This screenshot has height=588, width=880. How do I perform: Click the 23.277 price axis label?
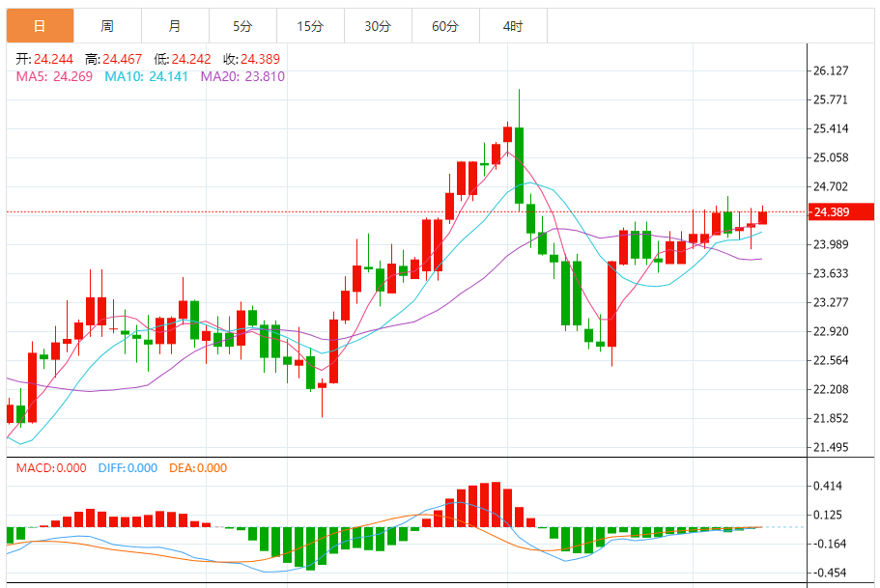click(831, 302)
